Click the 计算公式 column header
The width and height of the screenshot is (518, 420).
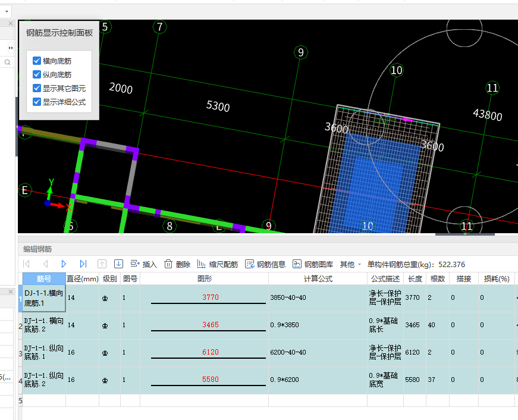pyautogui.click(x=318, y=278)
